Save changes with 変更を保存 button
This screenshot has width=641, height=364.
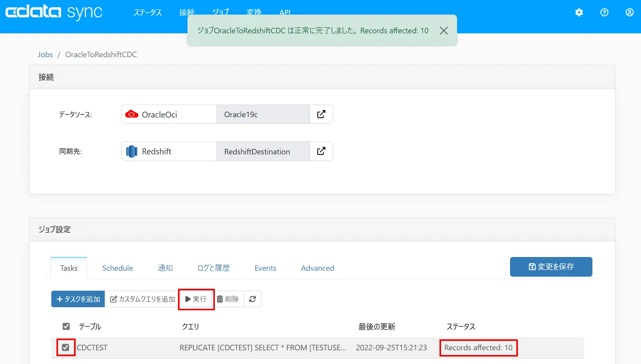(x=551, y=267)
